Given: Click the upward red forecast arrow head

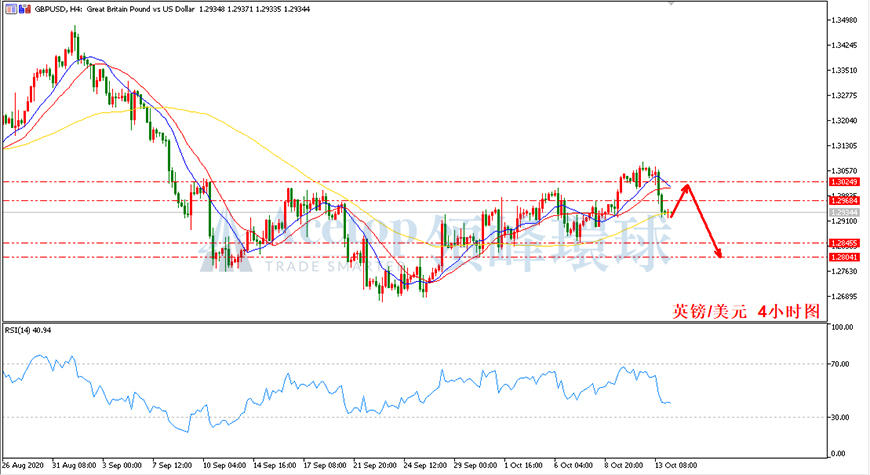Looking at the screenshot, I should point(687,189).
